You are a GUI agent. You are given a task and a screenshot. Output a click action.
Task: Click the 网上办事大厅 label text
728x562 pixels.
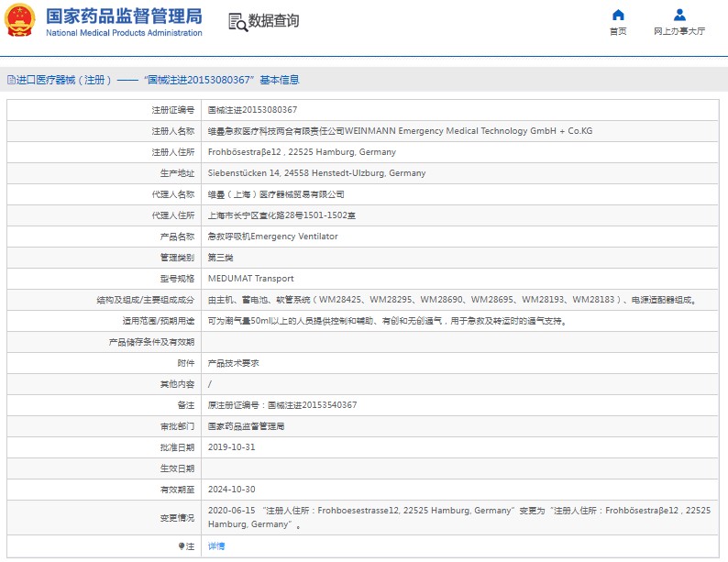point(679,31)
